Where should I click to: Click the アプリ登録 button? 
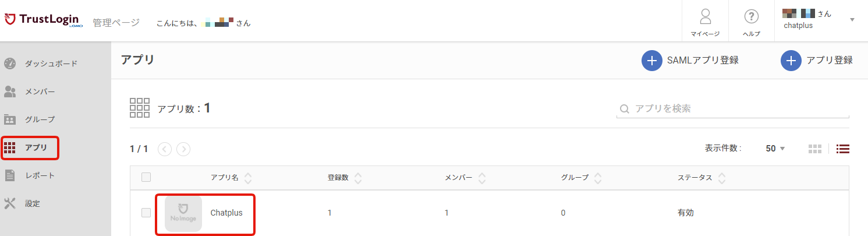point(816,60)
